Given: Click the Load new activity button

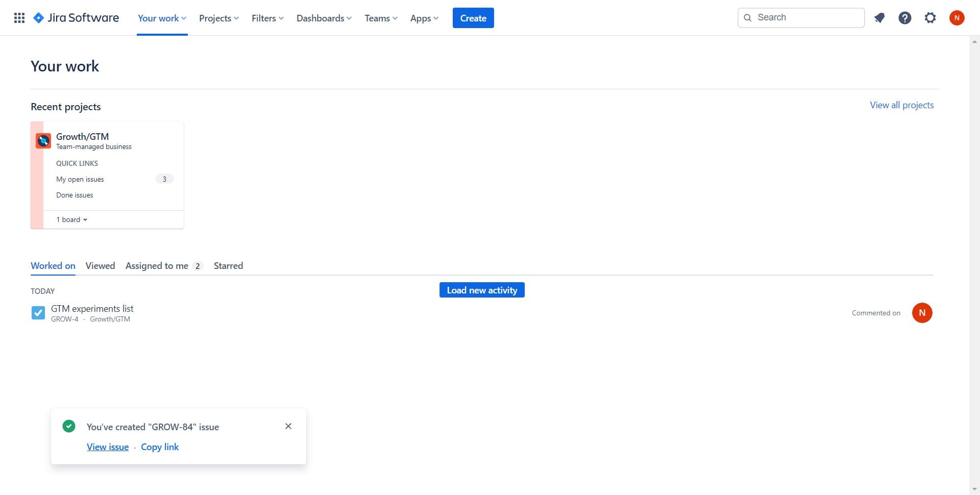Looking at the screenshot, I should tap(481, 289).
